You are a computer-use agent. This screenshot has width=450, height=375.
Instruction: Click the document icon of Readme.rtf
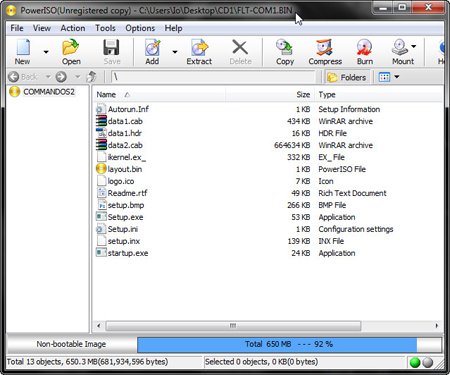tap(101, 193)
